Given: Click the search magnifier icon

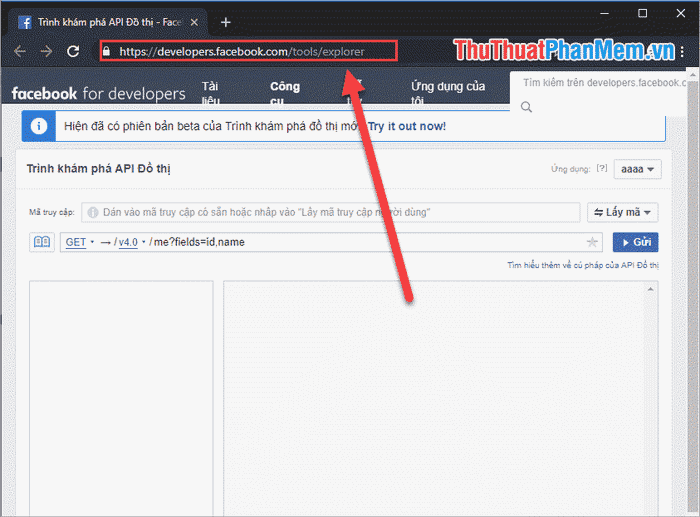Looking at the screenshot, I should 526,107.
